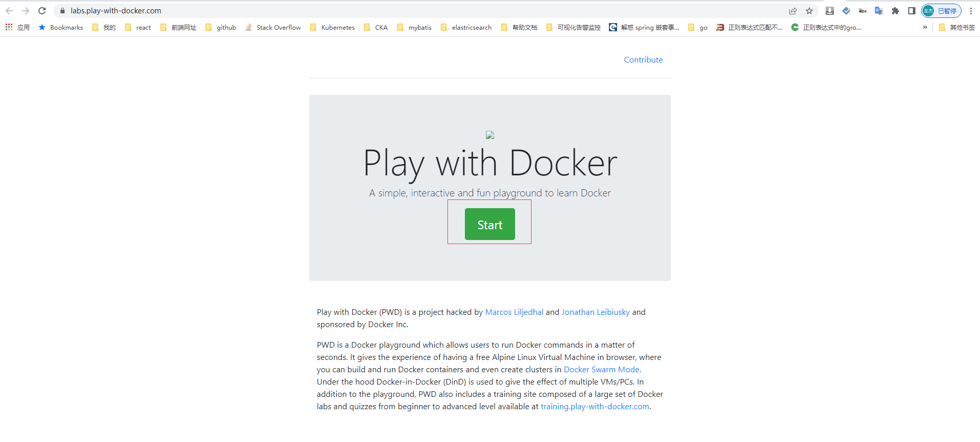Open the 解惑 spring 嵌套事 bookmark

tap(644, 28)
